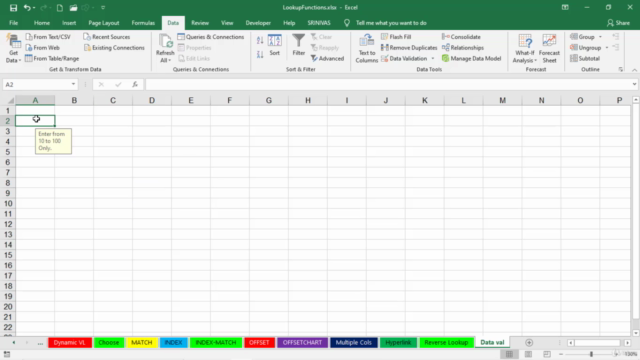Create a new blank workbook from quick access
The height and width of the screenshot is (360, 640).
point(60,8)
